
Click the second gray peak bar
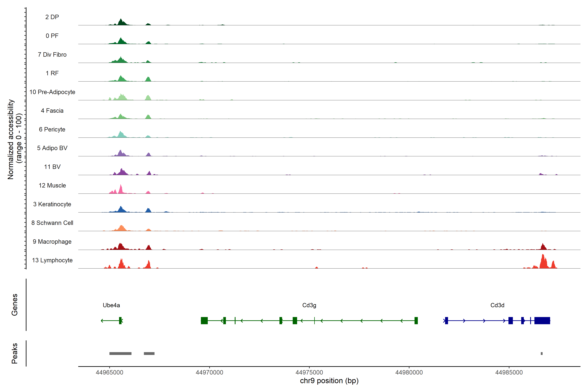click(149, 353)
